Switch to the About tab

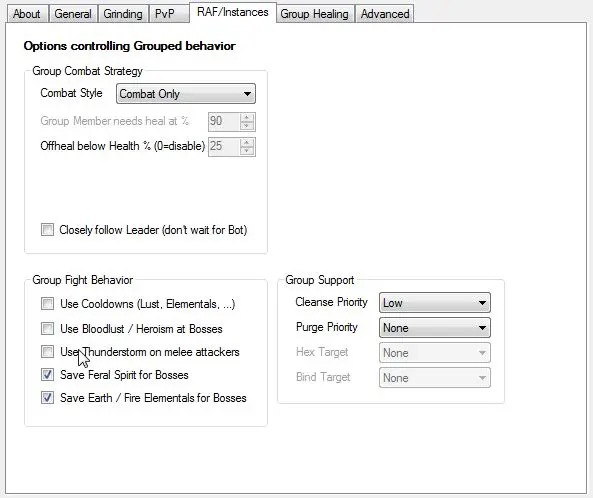[x=27, y=14]
